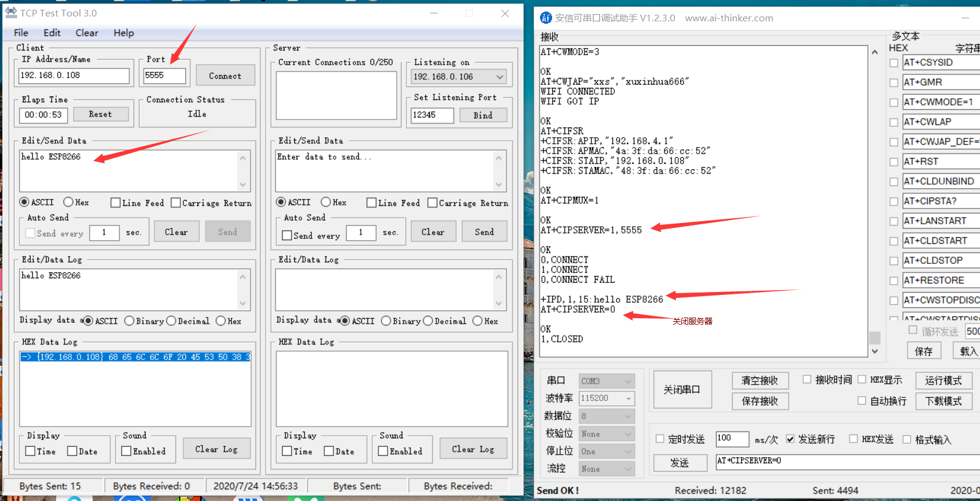Open the 115200 baud rate dropdown
The image size is (980, 501).
pyautogui.click(x=606, y=398)
